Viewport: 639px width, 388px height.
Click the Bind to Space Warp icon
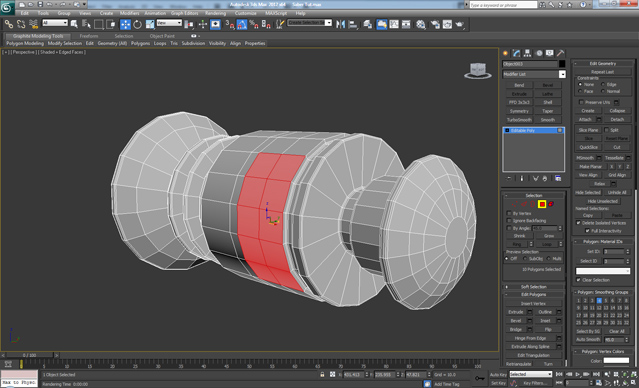click(33, 24)
